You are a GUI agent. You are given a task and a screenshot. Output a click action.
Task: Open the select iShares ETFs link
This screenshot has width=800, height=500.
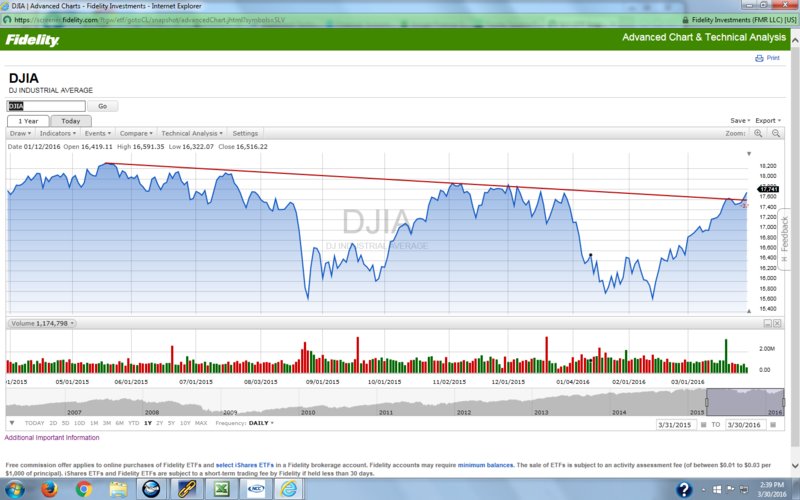pyautogui.click(x=245, y=465)
